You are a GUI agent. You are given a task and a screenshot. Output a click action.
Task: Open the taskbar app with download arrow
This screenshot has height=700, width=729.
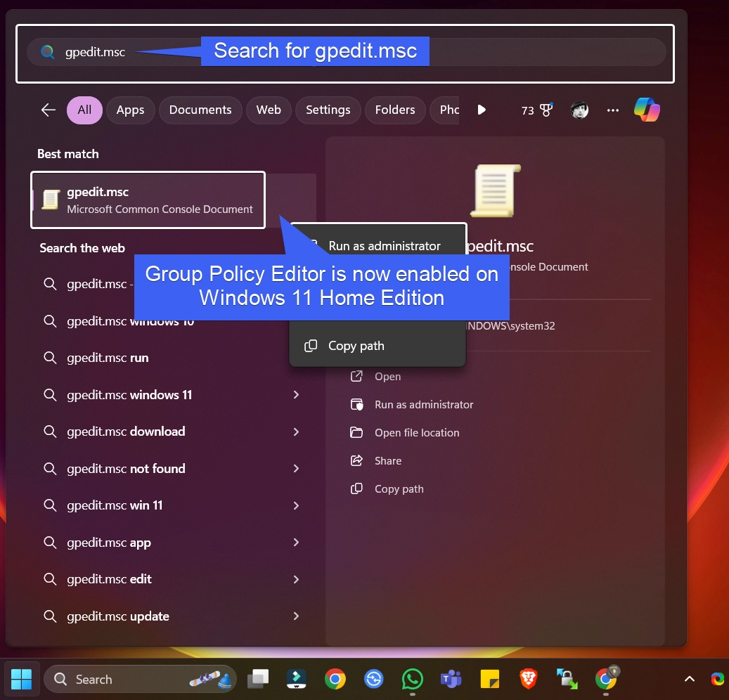click(x=296, y=680)
